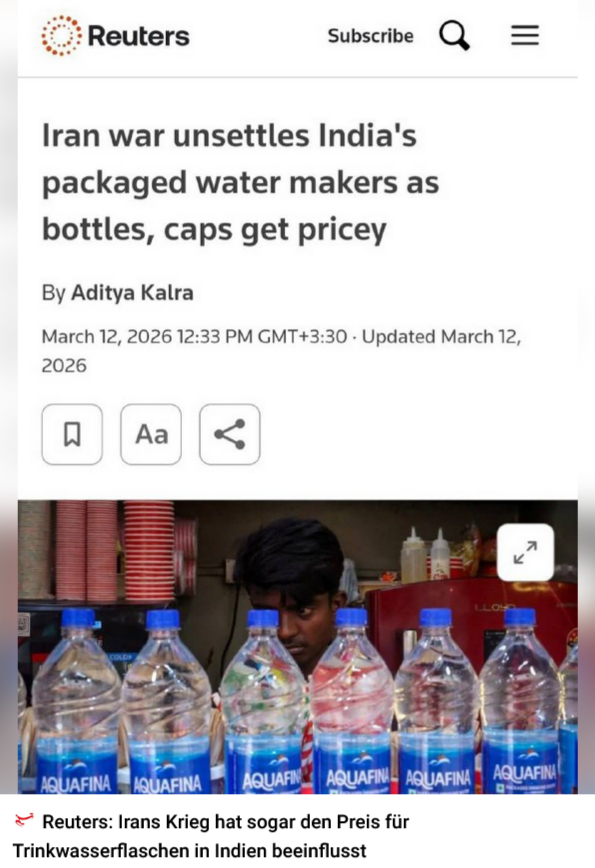Expand the article photo to fullscreen
Screen dimensions: 595x868
point(525,552)
